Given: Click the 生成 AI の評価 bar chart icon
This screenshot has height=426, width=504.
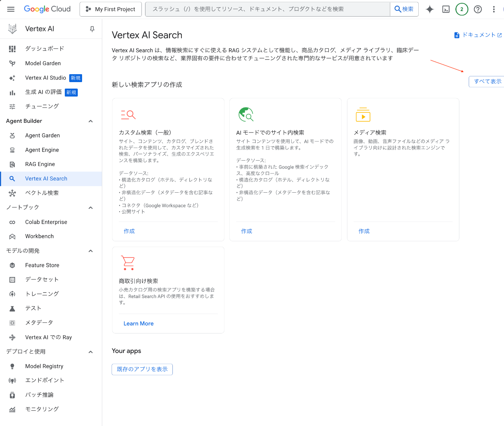Looking at the screenshot, I should coord(12,93).
